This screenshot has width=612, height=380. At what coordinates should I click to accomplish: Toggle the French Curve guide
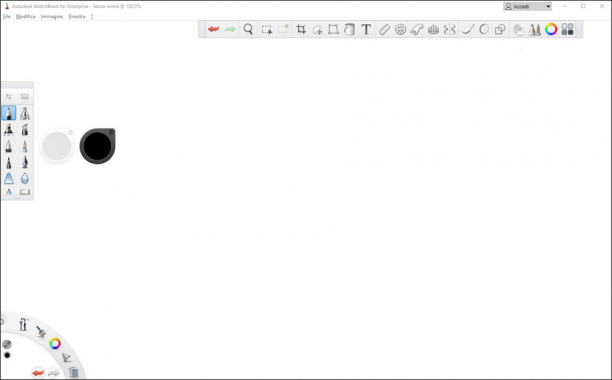(417, 29)
